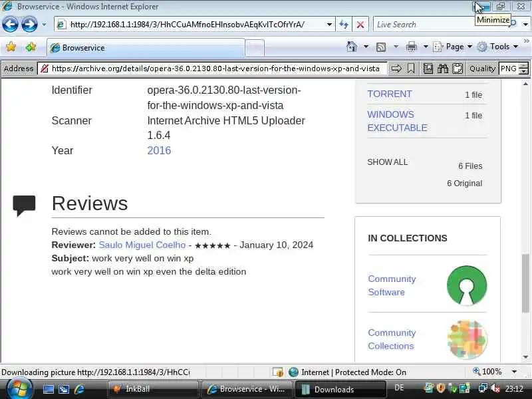Open the WINDOWS EXECUTABLE download link
Viewport: 532px width, 399px height.
[x=397, y=121]
